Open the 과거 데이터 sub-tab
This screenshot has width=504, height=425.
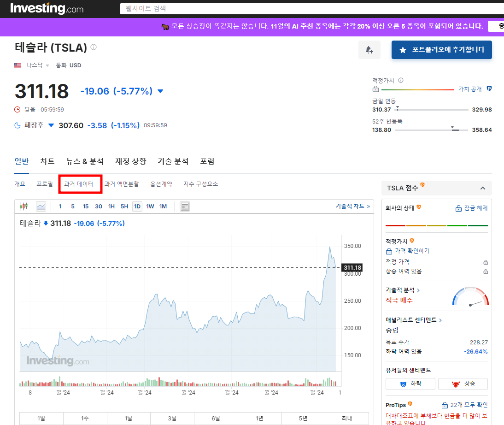coord(79,184)
